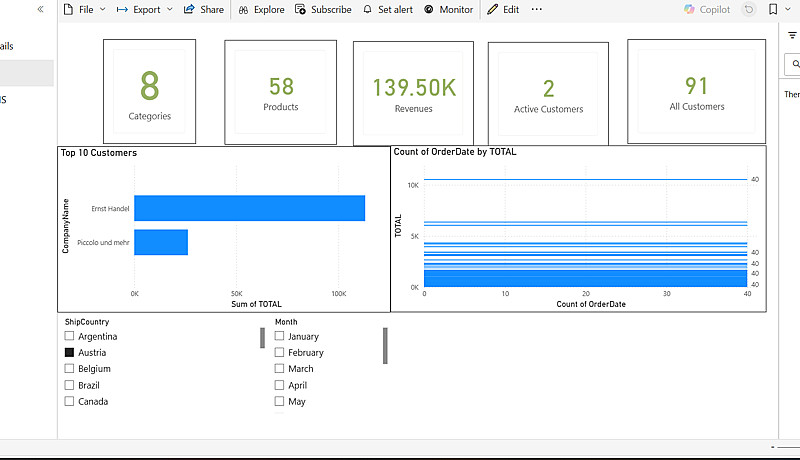Expand the File dropdown arrow
The height and width of the screenshot is (460, 800).
103,9
